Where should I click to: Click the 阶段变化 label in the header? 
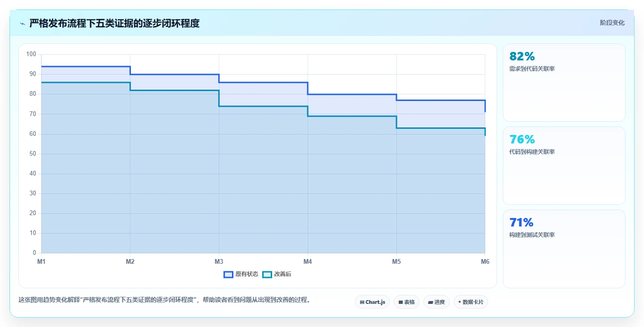[x=612, y=23]
